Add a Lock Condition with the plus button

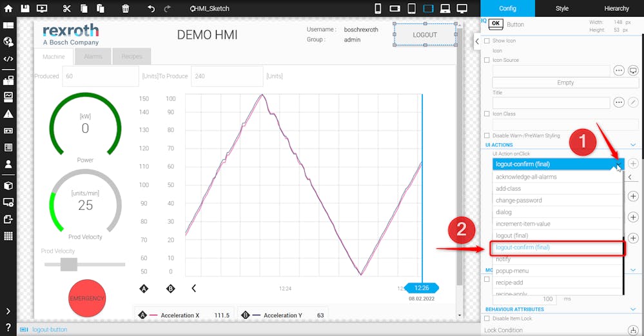(633, 330)
